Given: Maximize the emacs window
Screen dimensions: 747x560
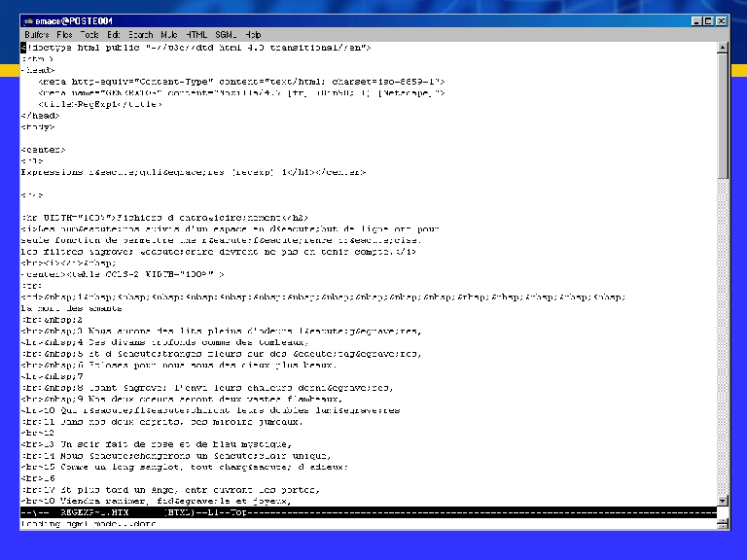Looking at the screenshot, I should [709, 20].
